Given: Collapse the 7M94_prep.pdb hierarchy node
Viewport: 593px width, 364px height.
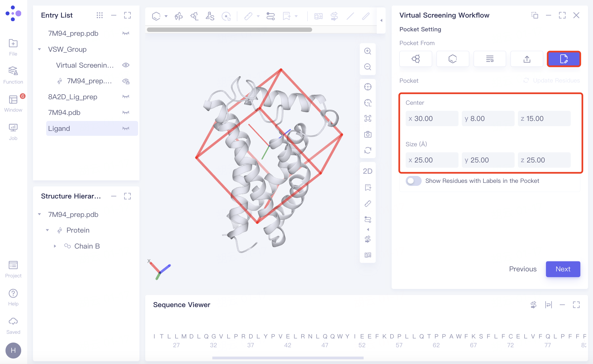Looking at the screenshot, I should (x=39, y=214).
